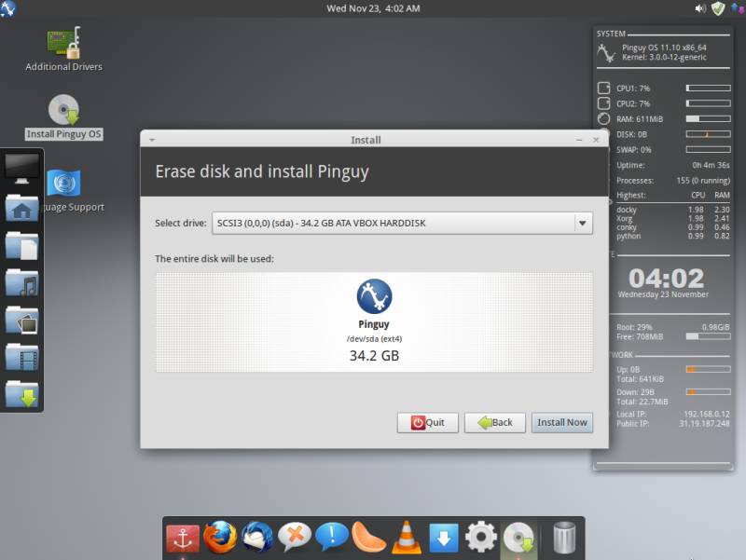
Task: Click the "Kernel: 3.0.0-12-generic" line
Action: coord(664,57)
